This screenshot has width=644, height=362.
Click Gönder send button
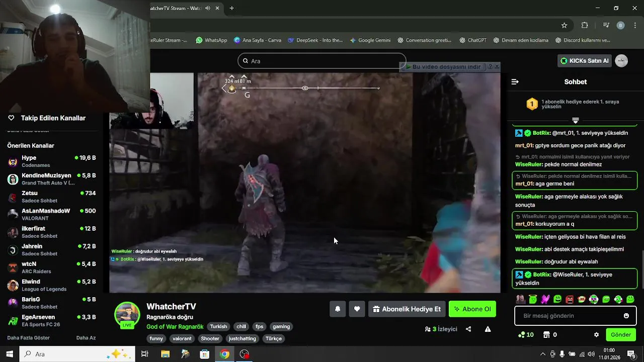(621, 335)
